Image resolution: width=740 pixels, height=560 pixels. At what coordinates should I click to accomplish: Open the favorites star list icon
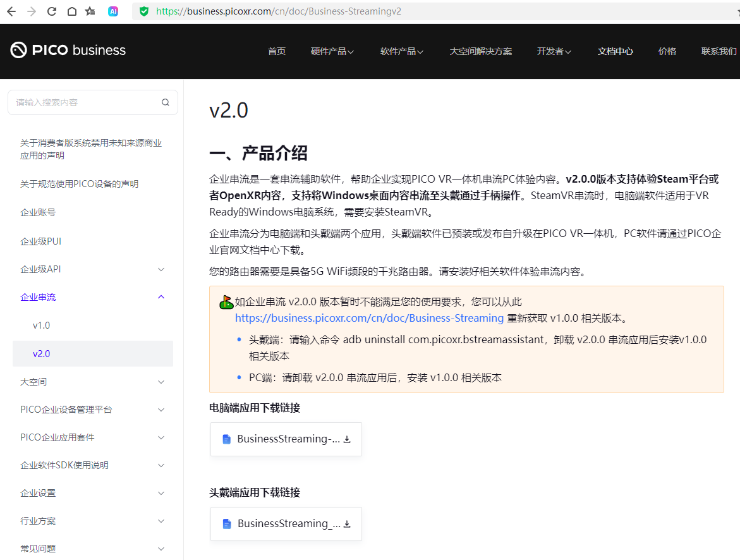point(90,11)
